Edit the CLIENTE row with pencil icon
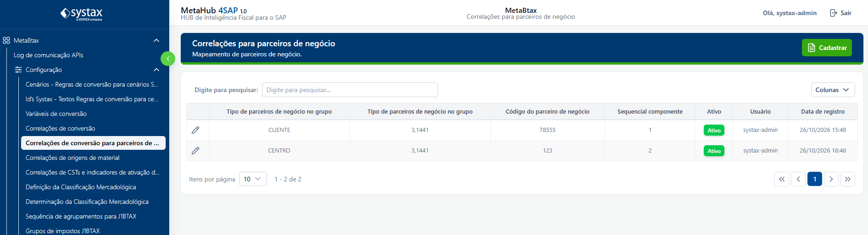This screenshot has height=235, width=868. coord(195,130)
